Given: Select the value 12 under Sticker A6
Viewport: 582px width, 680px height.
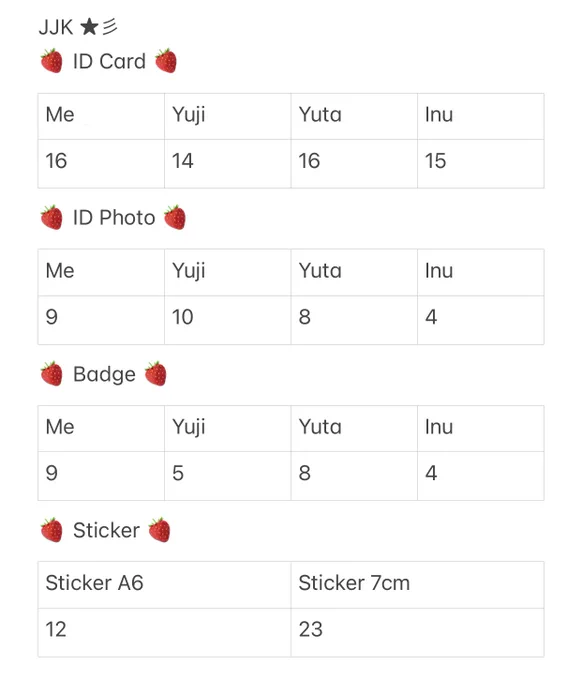Looking at the screenshot, I should (x=56, y=629).
